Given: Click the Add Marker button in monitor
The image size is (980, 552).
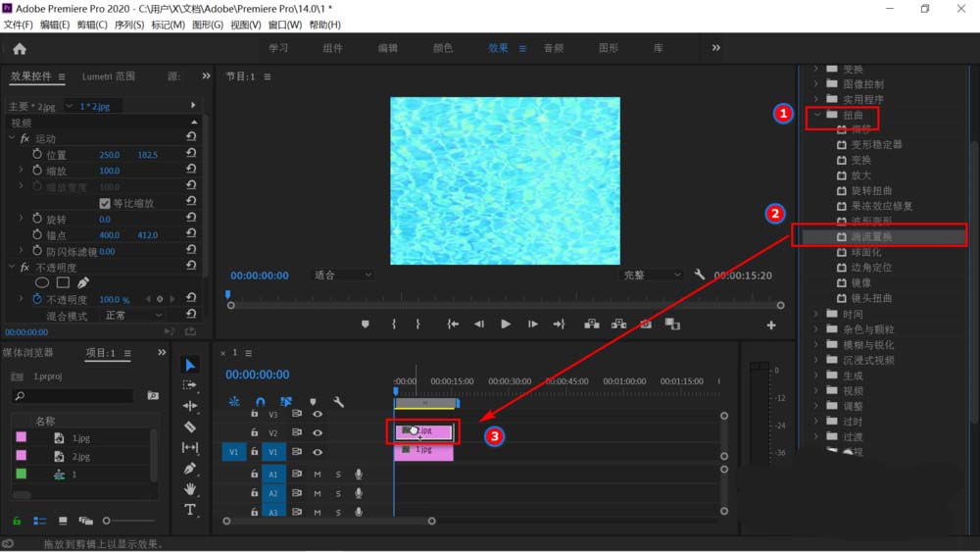Looking at the screenshot, I should click(x=365, y=324).
